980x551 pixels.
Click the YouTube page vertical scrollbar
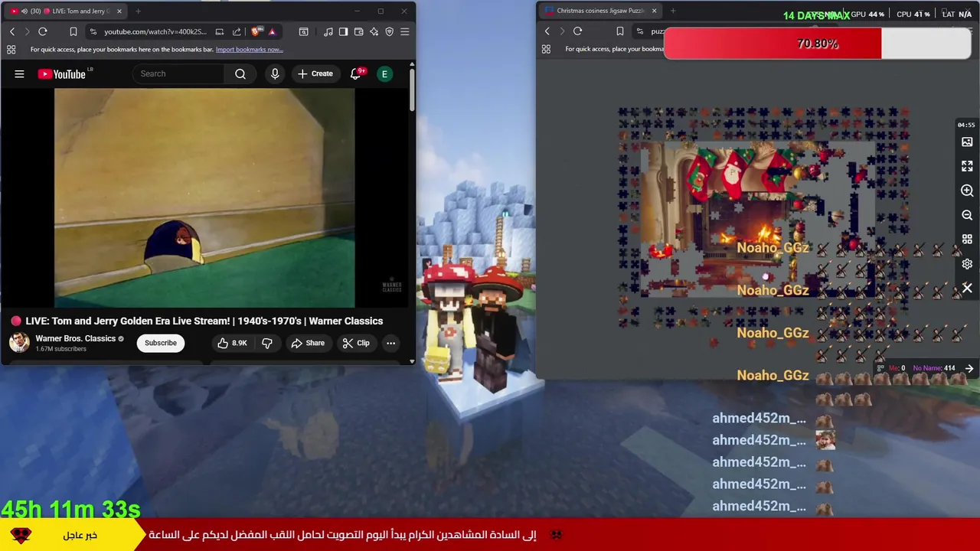[412, 92]
